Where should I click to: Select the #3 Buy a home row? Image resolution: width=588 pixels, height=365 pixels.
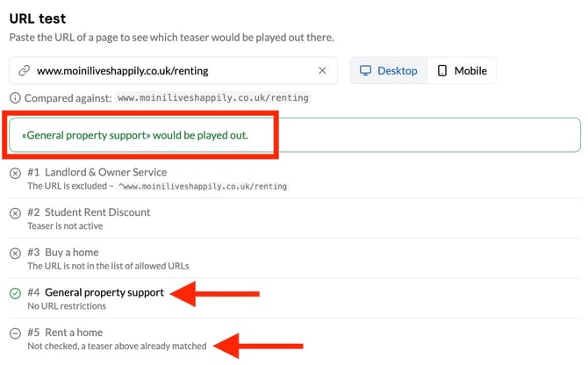click(x=295, y=259)
